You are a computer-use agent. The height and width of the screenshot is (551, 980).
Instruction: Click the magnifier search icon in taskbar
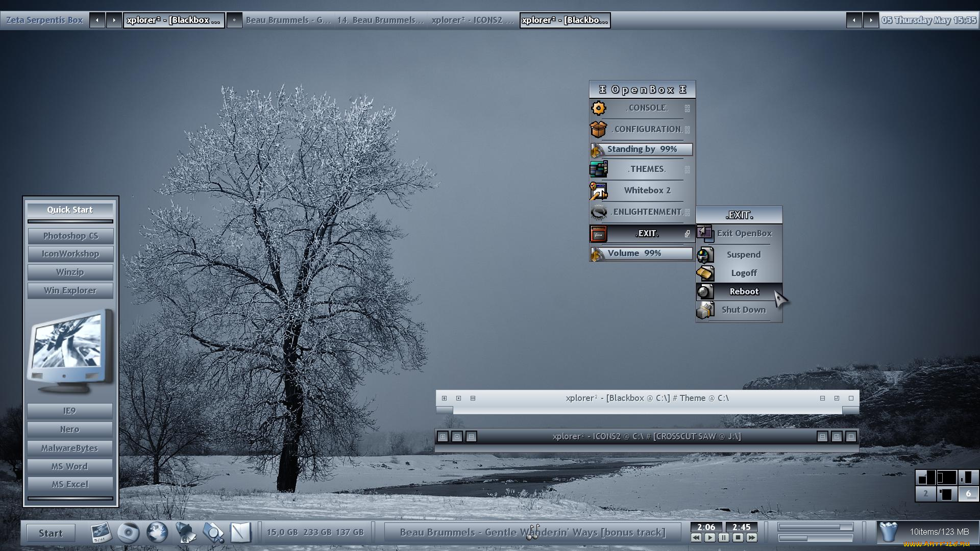tap(215, 532)
